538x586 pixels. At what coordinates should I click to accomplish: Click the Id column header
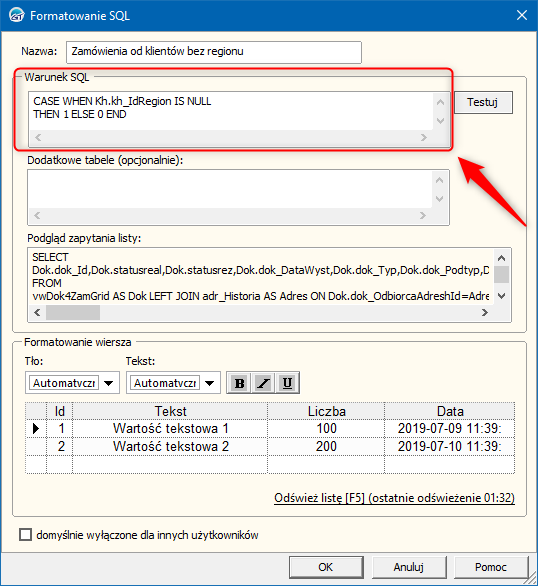point(60,411)
